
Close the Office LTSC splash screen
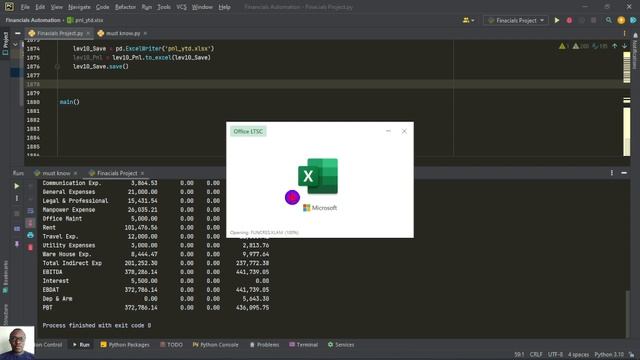pos(404,131)
